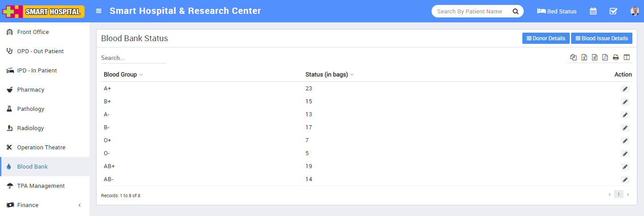
Task: Print the blood bank status table
Action: [x=616, y=57]
